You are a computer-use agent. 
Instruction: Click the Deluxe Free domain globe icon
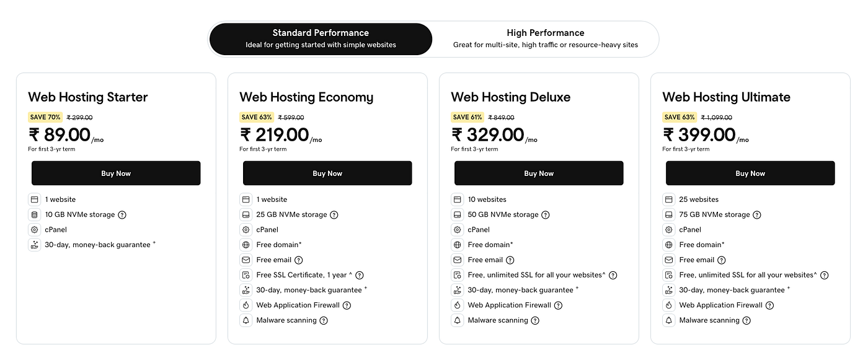tap(458, 245)
